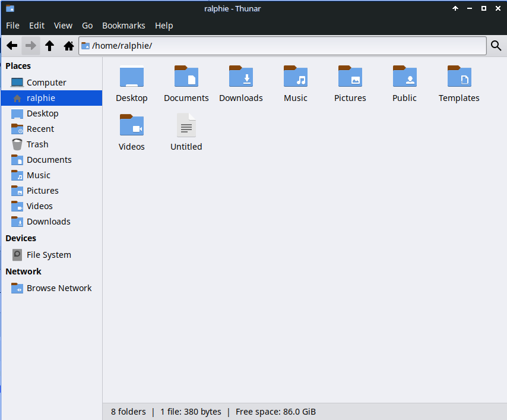Maximize the Thunar window
Screen dimensions: 507x420
coord(484,8)
